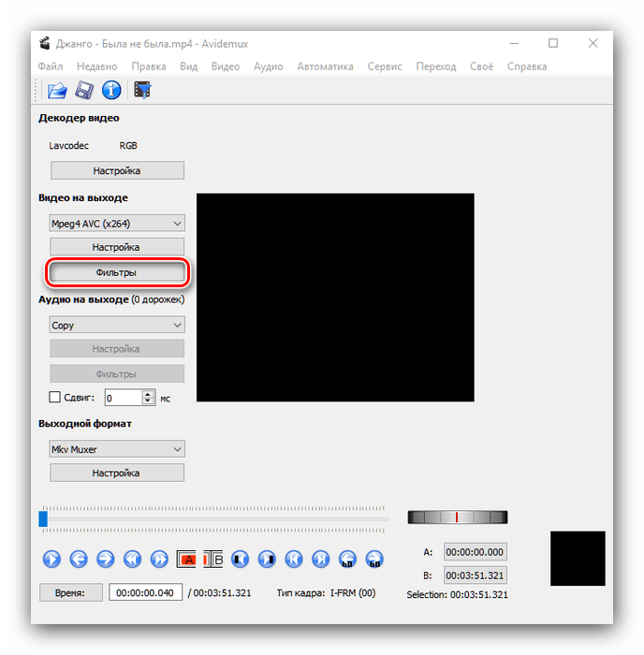The image size is (644, 655).
Task: Open the Переход menu
Action: (x=436, y=66)
